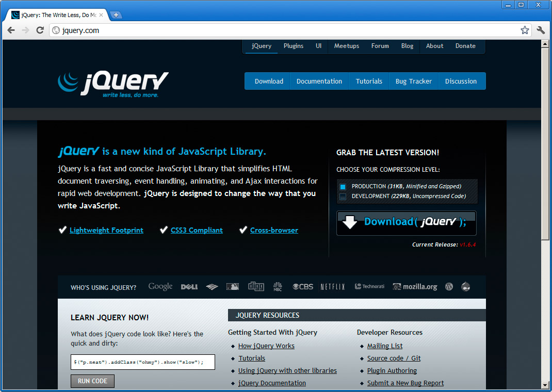
Task: Open the blue Tutorials menu button
Action: (369, 81)
